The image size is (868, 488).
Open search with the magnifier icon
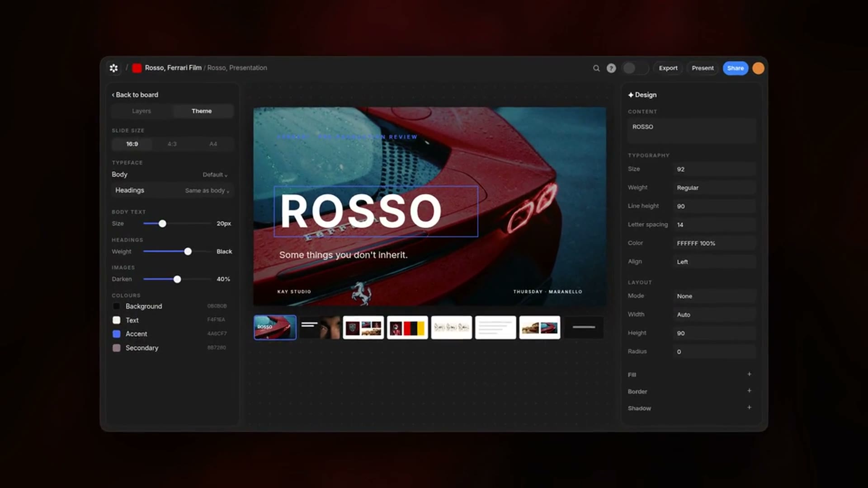coord(596,68)
